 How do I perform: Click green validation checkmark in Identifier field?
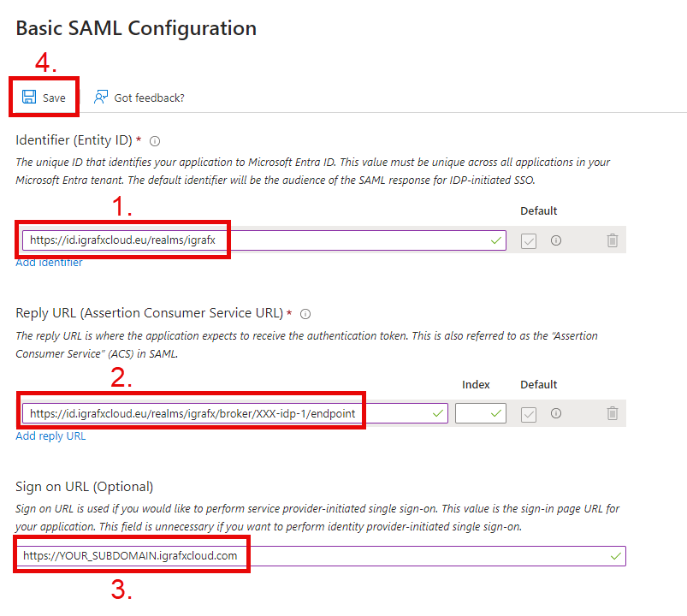(x=496, y=241)
